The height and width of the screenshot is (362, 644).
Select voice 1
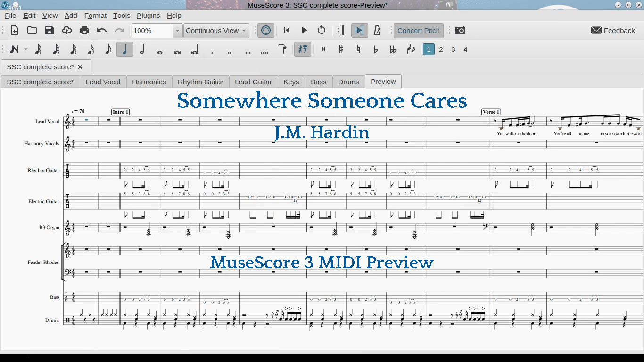tap(429, 49)
